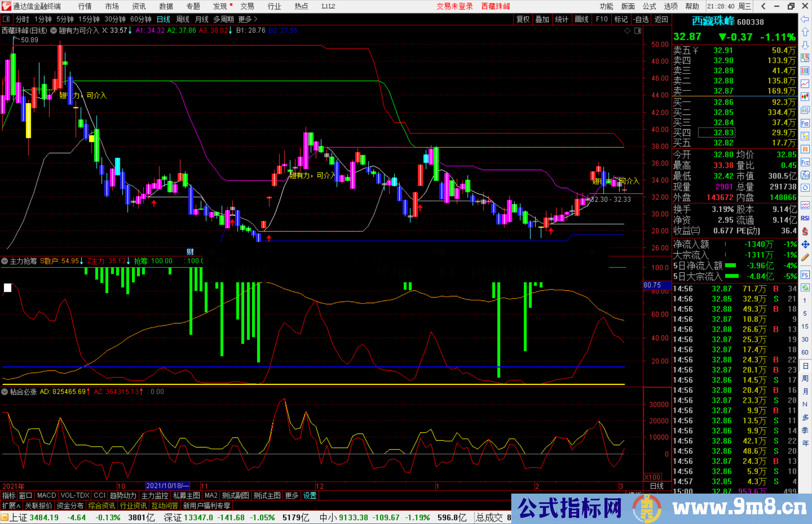Open the 更多 indicators list in bottom tabs
Image resolution: width=812 pixels, height=524 pixels.
(x=291, y=495)
